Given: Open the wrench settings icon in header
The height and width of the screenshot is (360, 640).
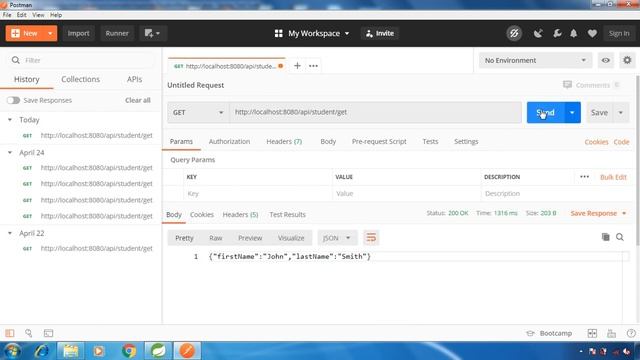Looking at the screenshot, I should 557,33.
